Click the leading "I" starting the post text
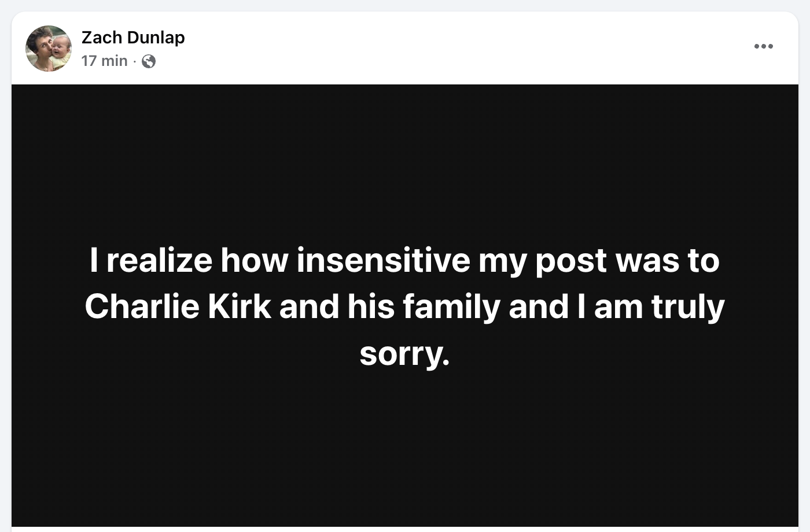The height and width of the screenshot is (532, 810). (94, 260)
